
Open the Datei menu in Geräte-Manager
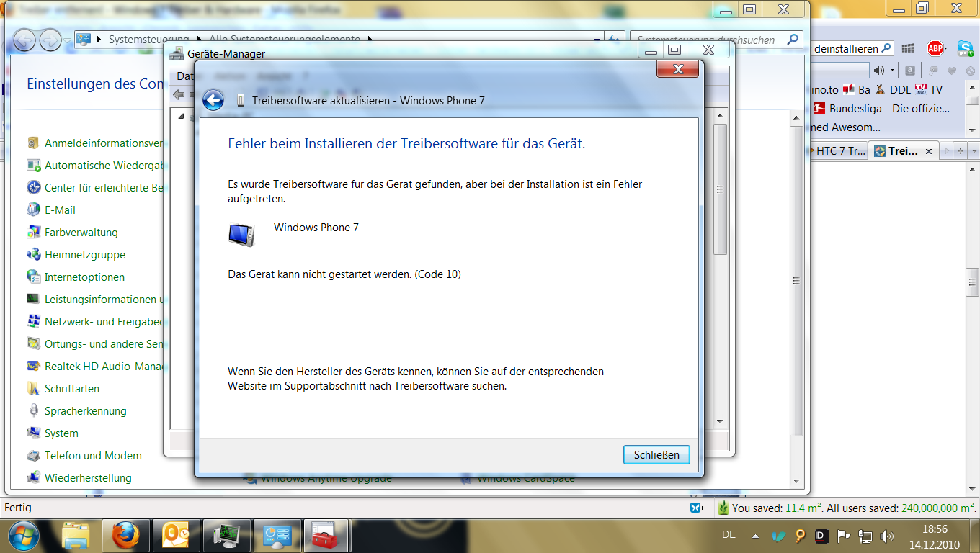tap(184, 76)
